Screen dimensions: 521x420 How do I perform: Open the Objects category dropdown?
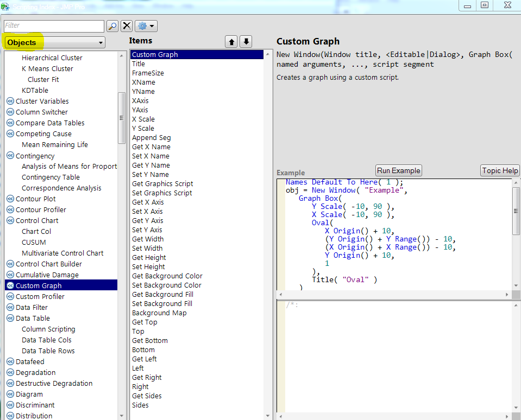[x=54, y=42]
